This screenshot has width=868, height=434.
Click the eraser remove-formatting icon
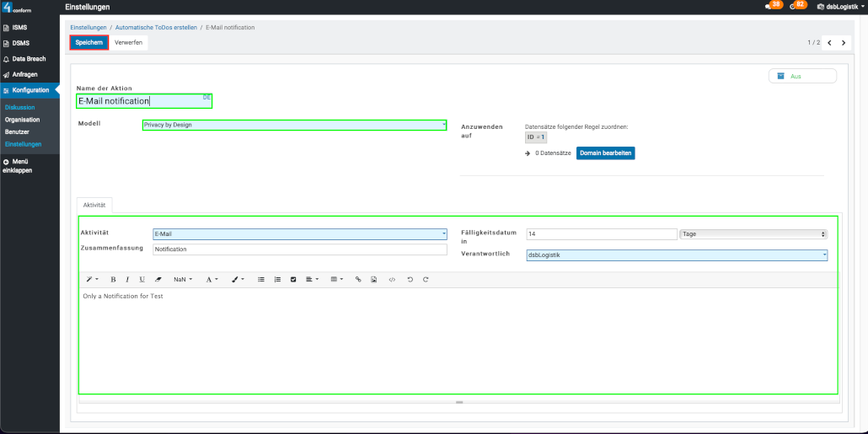[158, 279]
